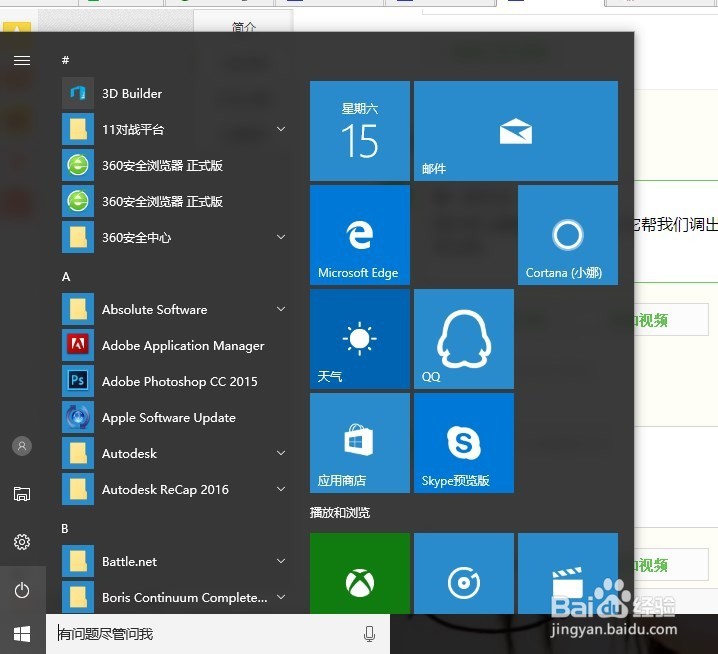Click the Autodesk ReCap 2016 label
The image size is (718, 654).
pyautogui.click(x=165, y=490)
